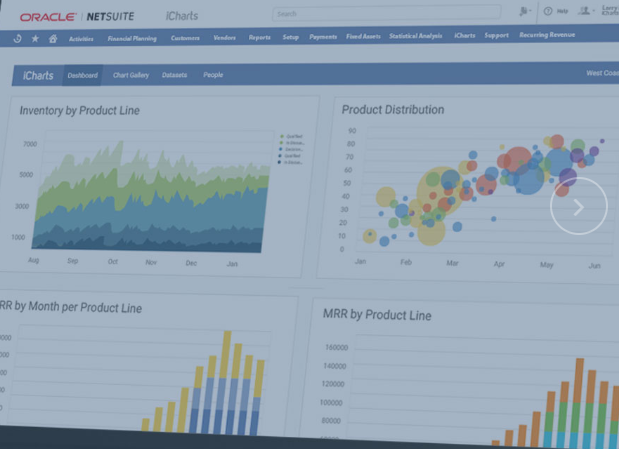Expand the Reports menu

(259, 37)
